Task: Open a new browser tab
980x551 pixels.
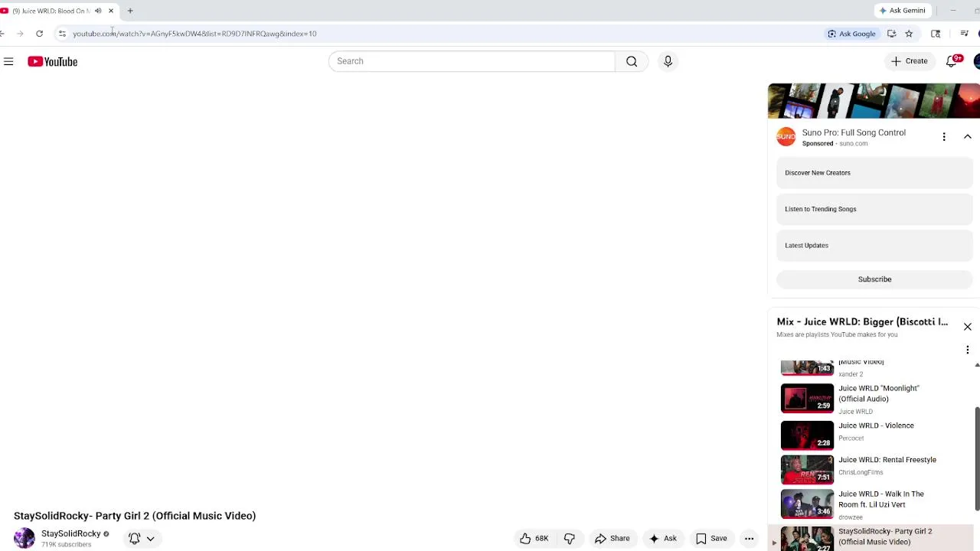Action: click(x=130, y=11)
